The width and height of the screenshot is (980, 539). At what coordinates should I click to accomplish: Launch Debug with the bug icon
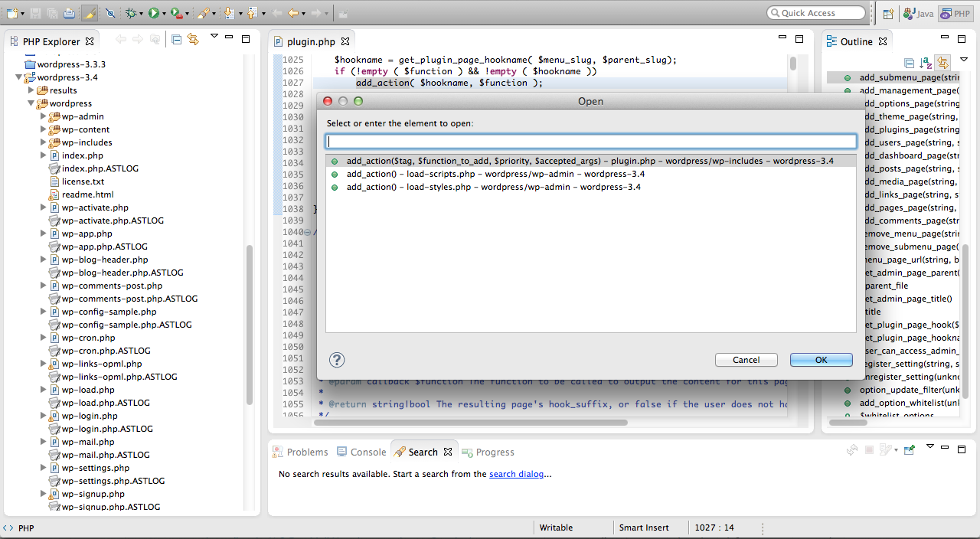[x=132, y=13]
